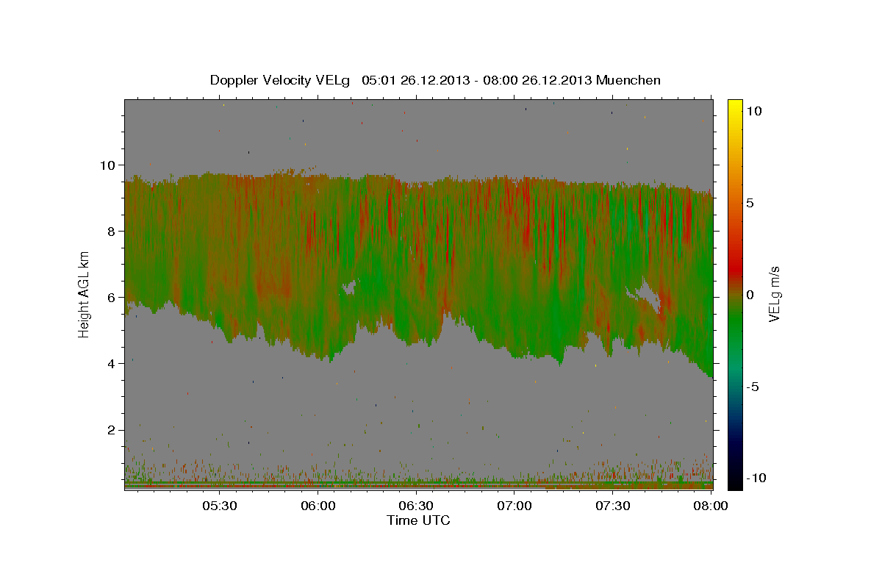
Task: Click the 05:30 time tick label
Action: (x=219, y=506)
